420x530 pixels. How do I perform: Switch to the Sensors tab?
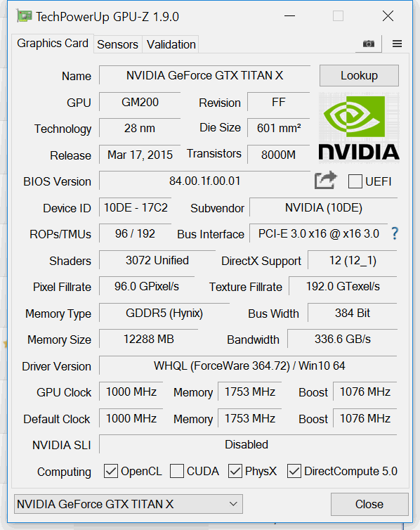coord(117,44)
